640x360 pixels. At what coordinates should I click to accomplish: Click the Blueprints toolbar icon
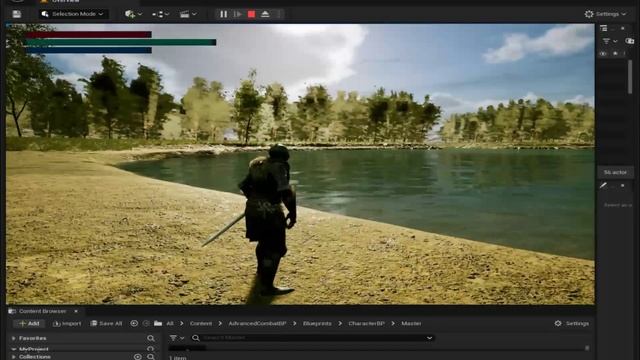158,14
